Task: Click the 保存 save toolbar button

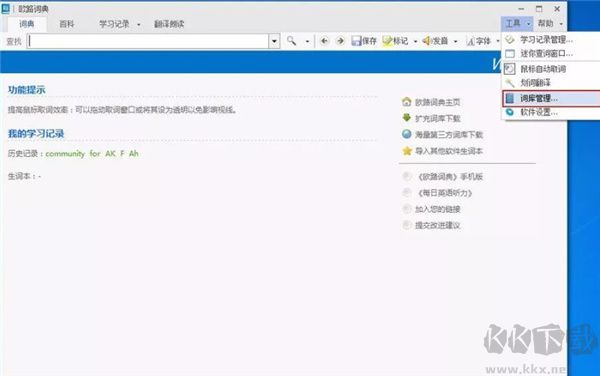Action: point(364,41)
